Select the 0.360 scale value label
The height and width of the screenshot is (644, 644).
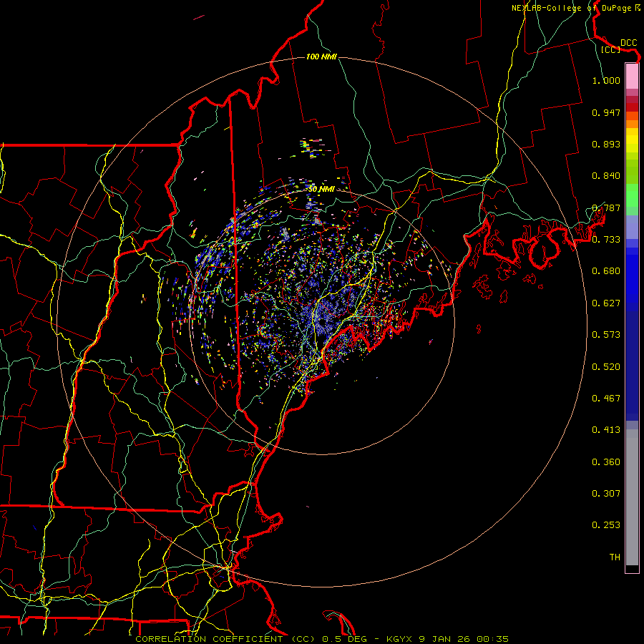pyautogui.click(x=606, y=462)
